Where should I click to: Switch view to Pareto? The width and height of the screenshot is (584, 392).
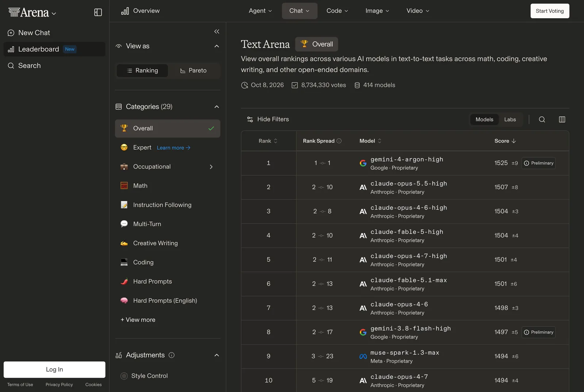point(193,71)
